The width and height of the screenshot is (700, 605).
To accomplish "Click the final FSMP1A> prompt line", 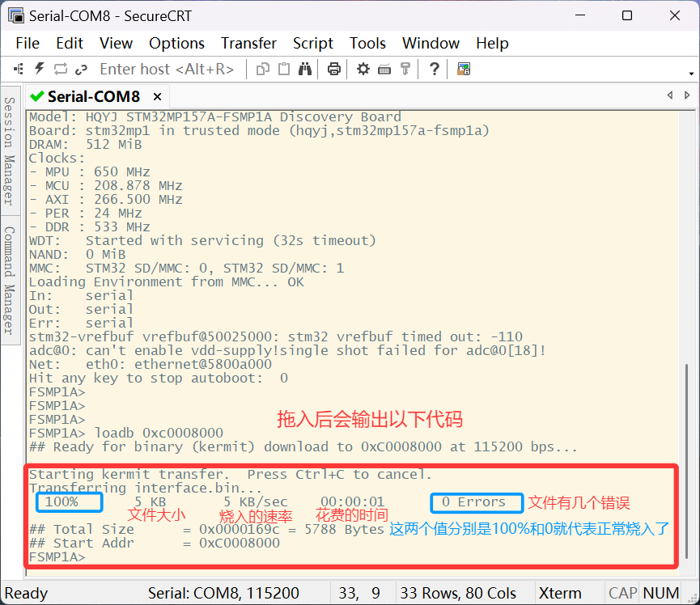I will coord(57,556).
